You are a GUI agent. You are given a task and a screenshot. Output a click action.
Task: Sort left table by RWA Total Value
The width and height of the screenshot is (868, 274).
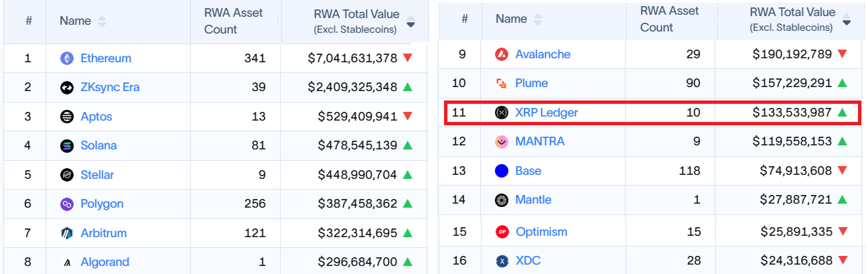pos(411,23)
